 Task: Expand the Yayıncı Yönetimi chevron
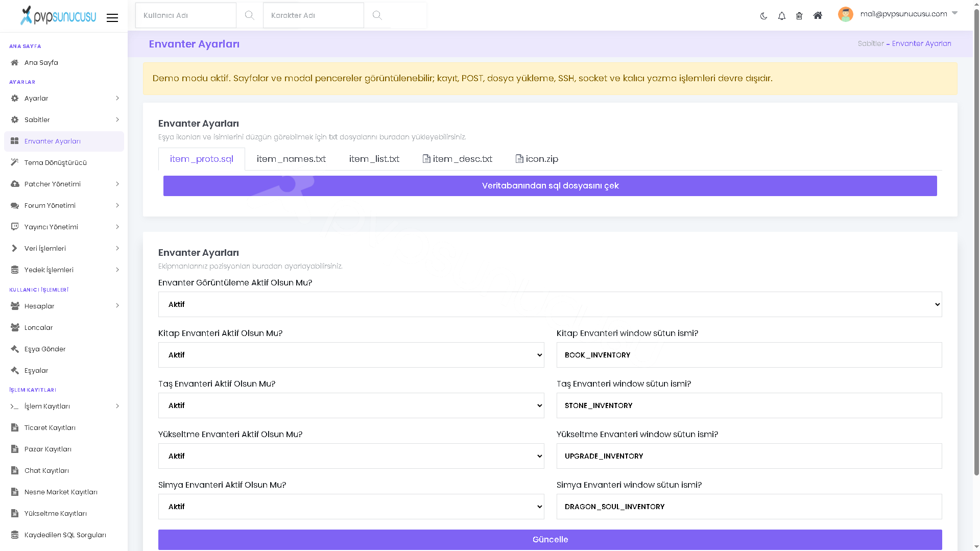click(x=117, y=227)
